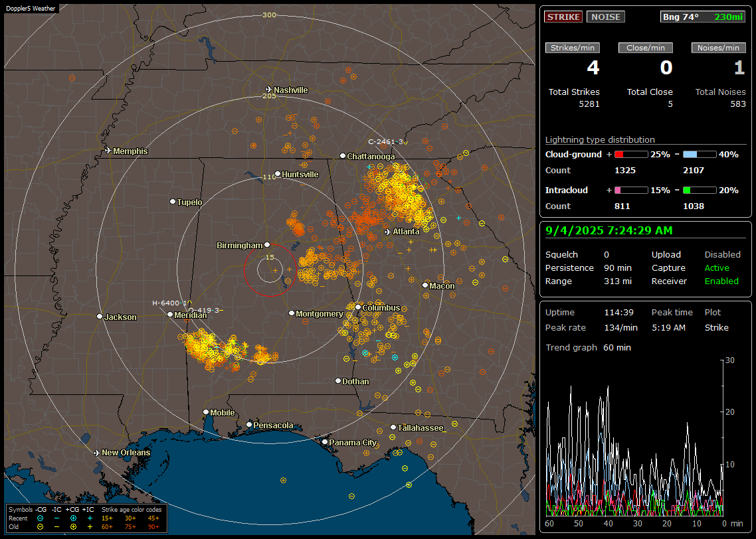Click the Tupelo city marker dot
Screen dimensions: 756x539
coord(173,201)
